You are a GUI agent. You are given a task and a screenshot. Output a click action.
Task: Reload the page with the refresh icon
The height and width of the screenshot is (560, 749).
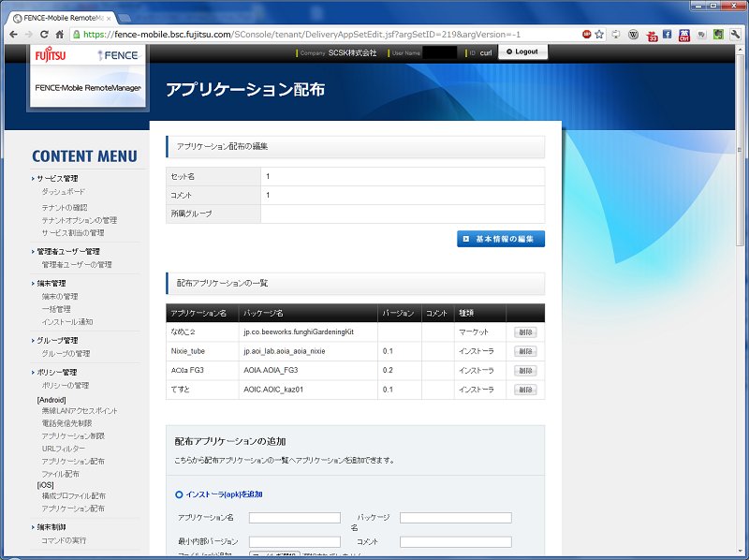point(44,34)
